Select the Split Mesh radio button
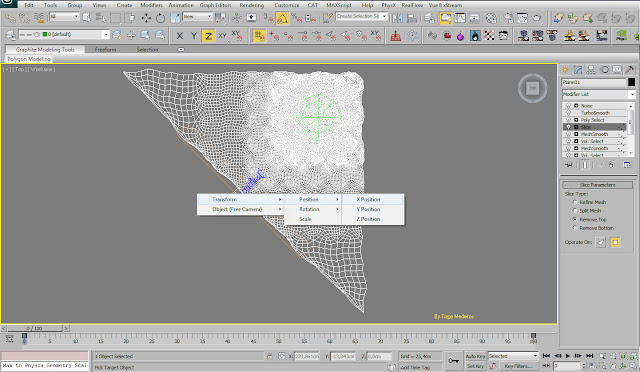The height and width of the screenshot is (372, 640). 575,211
